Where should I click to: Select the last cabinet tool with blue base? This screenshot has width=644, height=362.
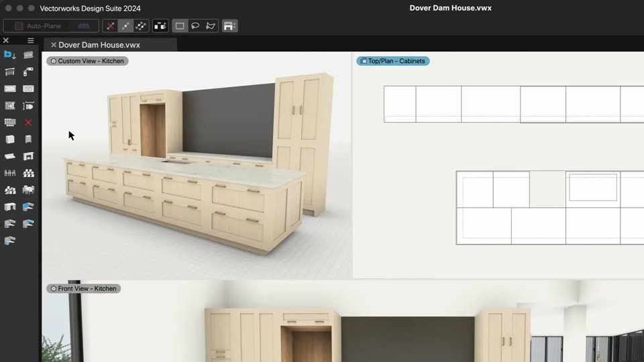[x=10, y=241]
